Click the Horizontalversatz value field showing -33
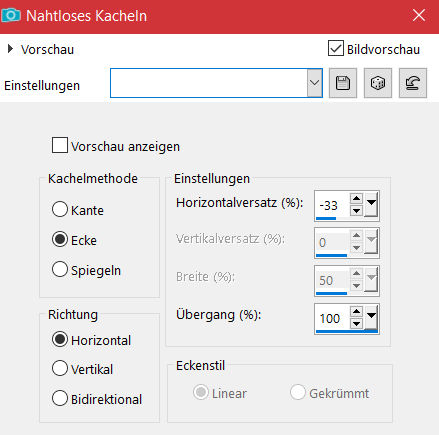The height and width of the screenshot is (435, 439). (x=332, y=205)
